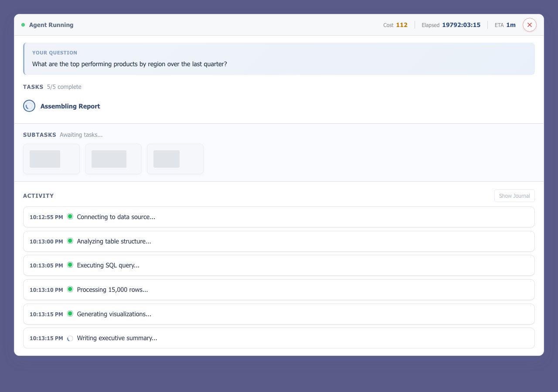Click the middle subtask placeholder card
The image size is (558, 392).
tap(113, 159)
